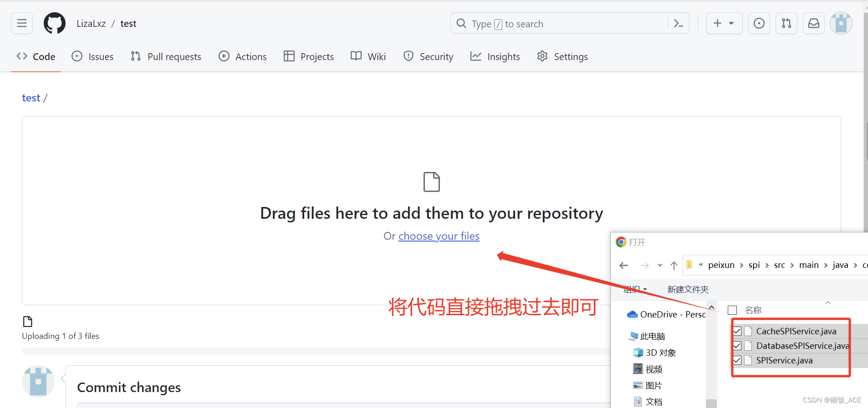Image resolution: width=868 pixels, height=408 pixels.
Task: Click the choose your files link
Action: pos(439,236)
